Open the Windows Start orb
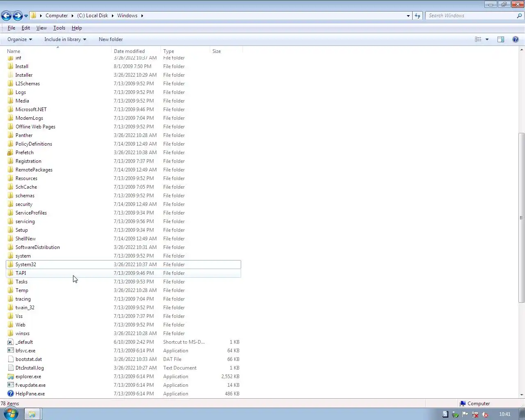 11,413
